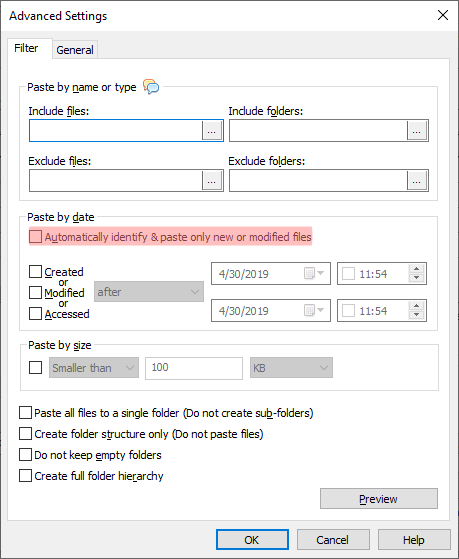
Task: Open browse button for Exclude folders
Action: (x=417, y=180)
